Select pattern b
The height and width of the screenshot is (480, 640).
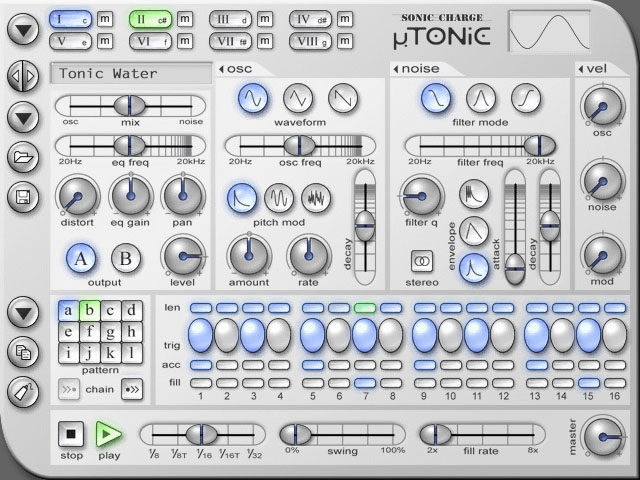click(x=89, y=311)
